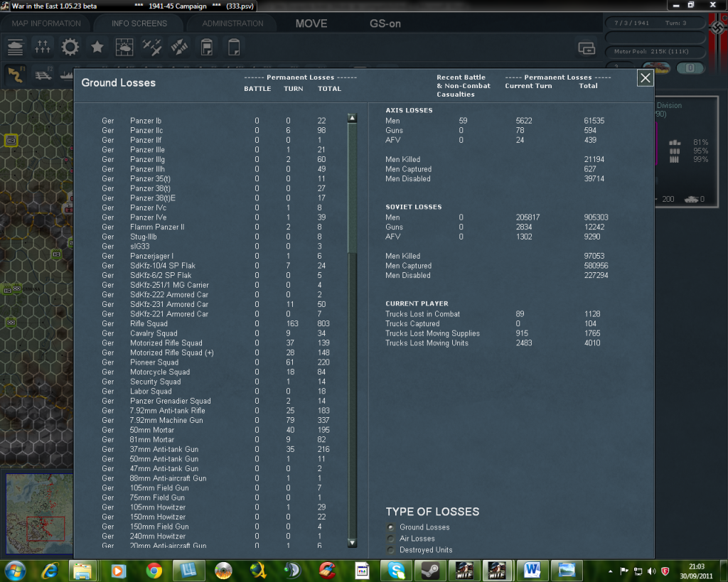Viewport: 728px width, 582px height.
Task: Switch to INFO SCREENS tab
Action: (139, 23)
